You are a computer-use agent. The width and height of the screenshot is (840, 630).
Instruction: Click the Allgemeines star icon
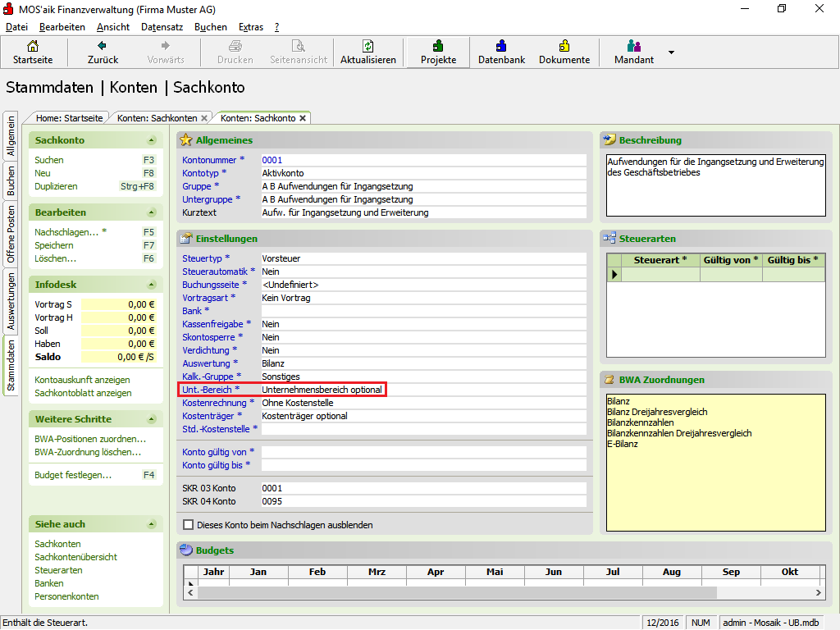[x=186, y=140]
